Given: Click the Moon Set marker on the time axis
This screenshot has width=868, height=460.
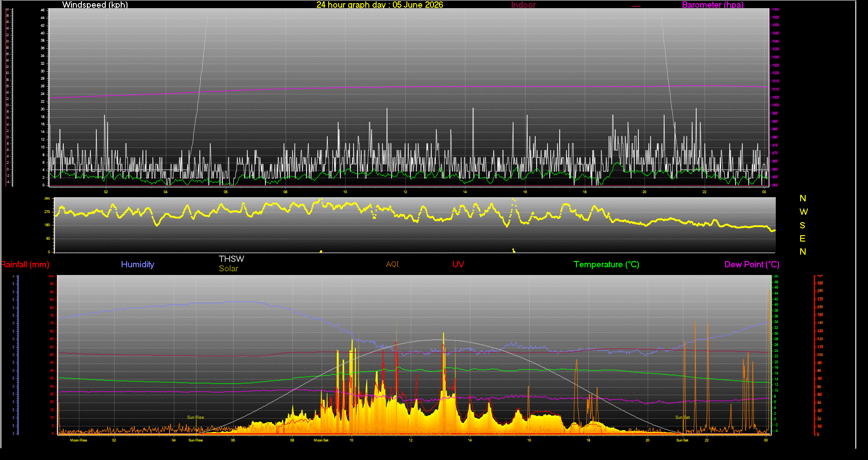Looking at the screenshot, I should (x=321, y=440).
